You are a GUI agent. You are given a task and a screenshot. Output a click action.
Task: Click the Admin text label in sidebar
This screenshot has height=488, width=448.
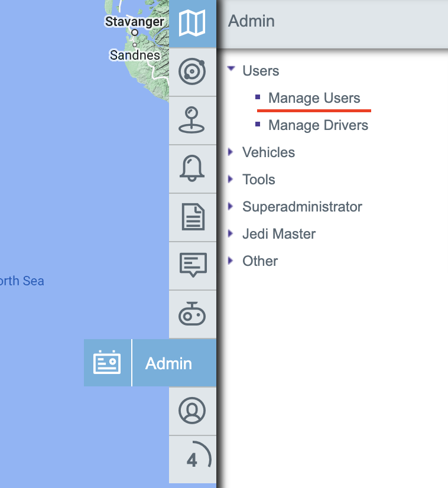coord(168,363)
